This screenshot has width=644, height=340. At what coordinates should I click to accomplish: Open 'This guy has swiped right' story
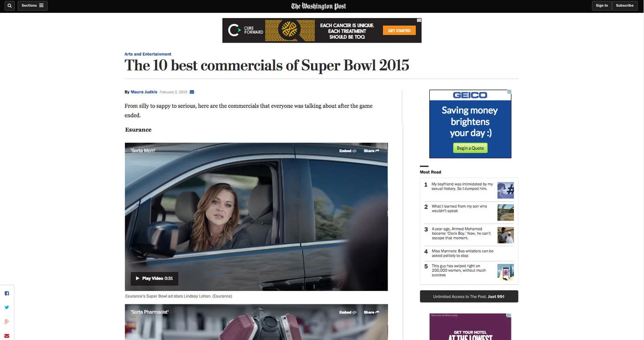point(459,270)
